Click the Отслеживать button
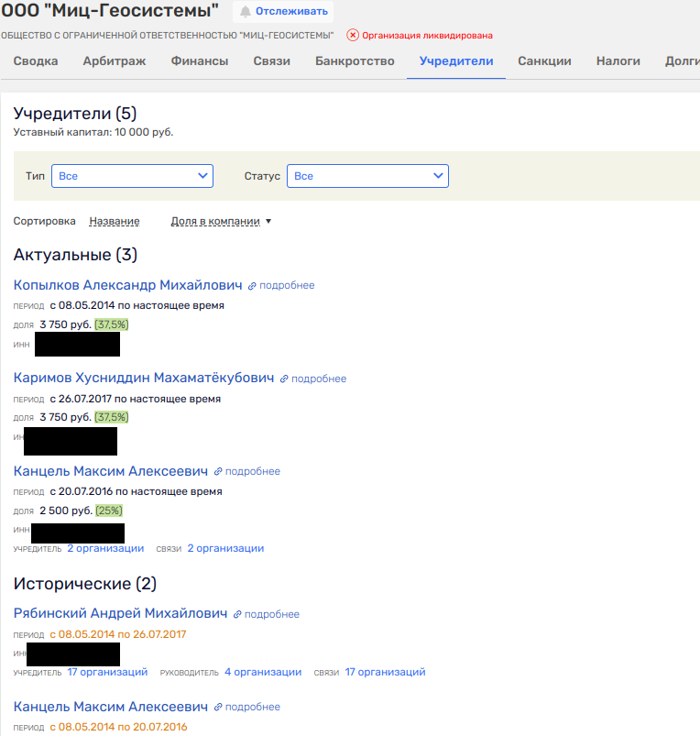 (x=283, y=11)
